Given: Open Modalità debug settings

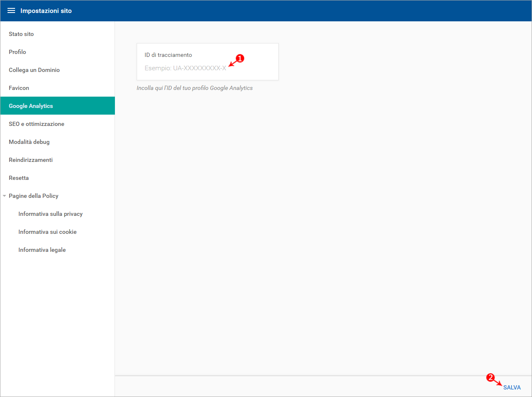Looking at the screenshot, I should click(x=57, y=142).
